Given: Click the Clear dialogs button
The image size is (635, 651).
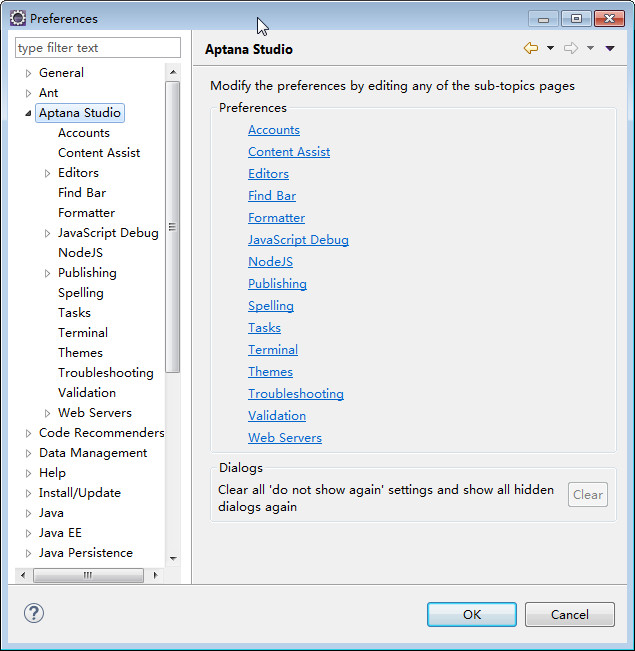Looking at the screenshot, I should pyautogui.click(x=588, y=494).
